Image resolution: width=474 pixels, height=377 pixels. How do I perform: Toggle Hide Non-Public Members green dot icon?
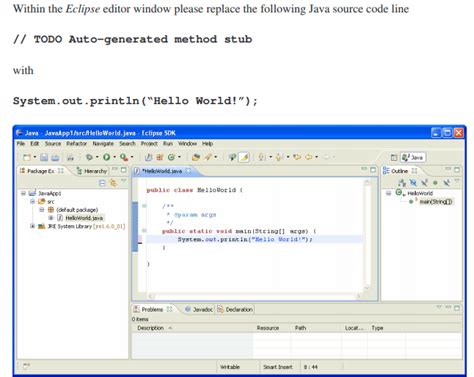435,183
